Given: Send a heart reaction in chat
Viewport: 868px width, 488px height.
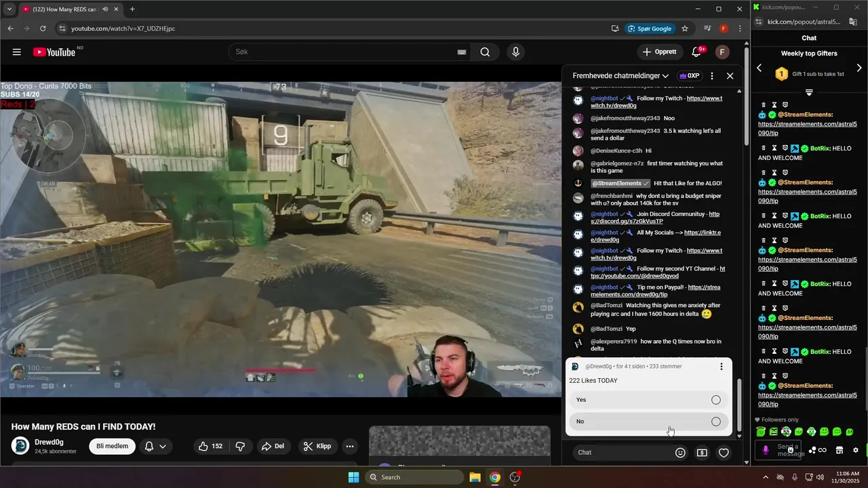Looking at the screenshot, I should (724, 453).
